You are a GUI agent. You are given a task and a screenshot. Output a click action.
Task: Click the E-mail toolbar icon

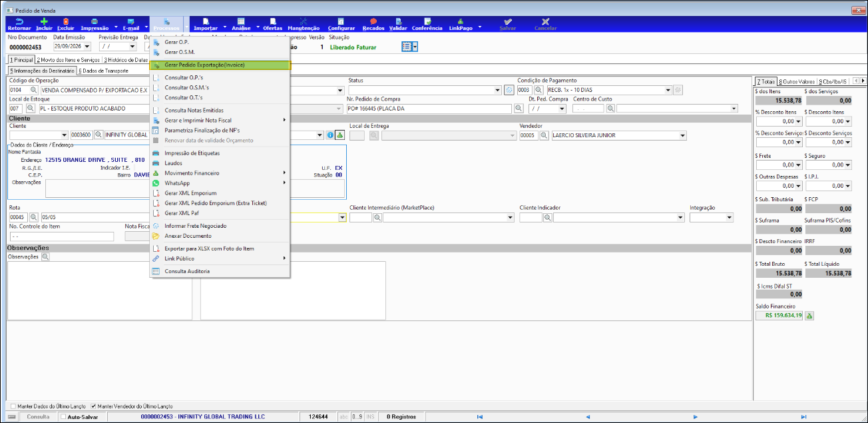pos(130,25)
